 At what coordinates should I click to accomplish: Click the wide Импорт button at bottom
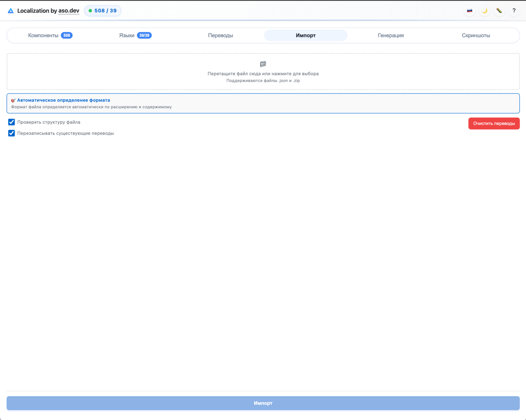pos(263,403)
